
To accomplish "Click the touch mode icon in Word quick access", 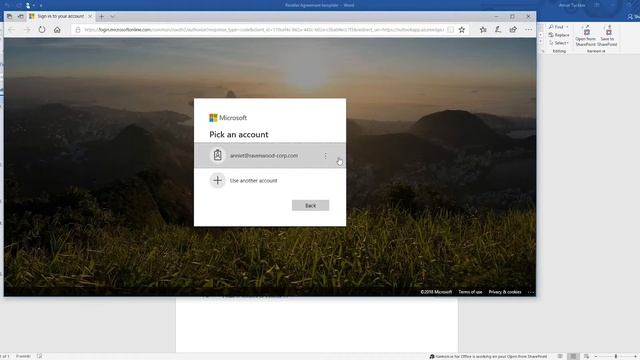I will tap(28, 5).
